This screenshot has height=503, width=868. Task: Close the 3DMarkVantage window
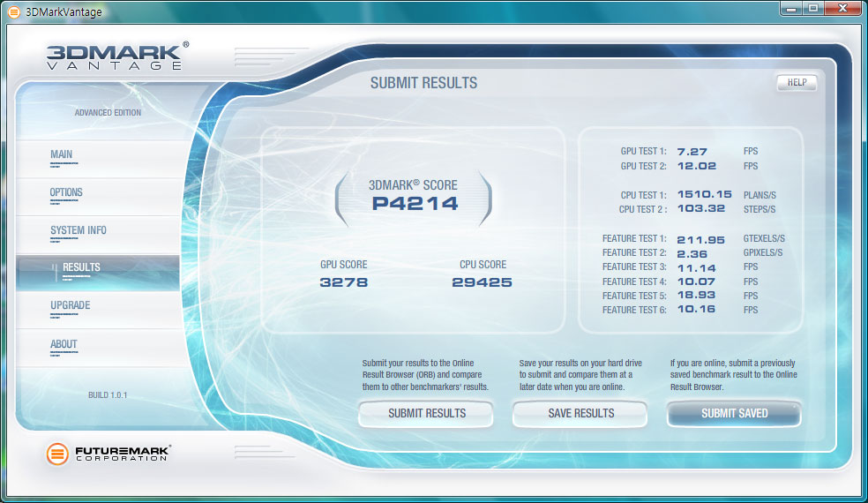point(841,9)
